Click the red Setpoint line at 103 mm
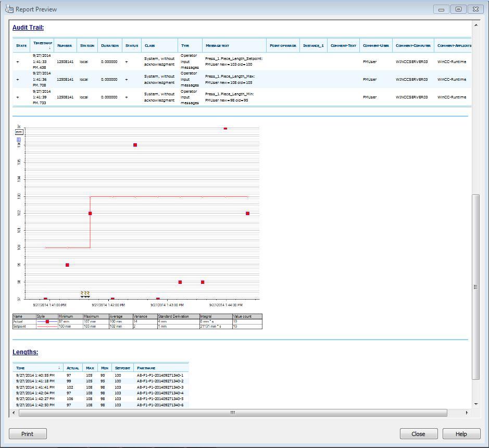Screen dimensions: 489x448 tap(168, 196)
